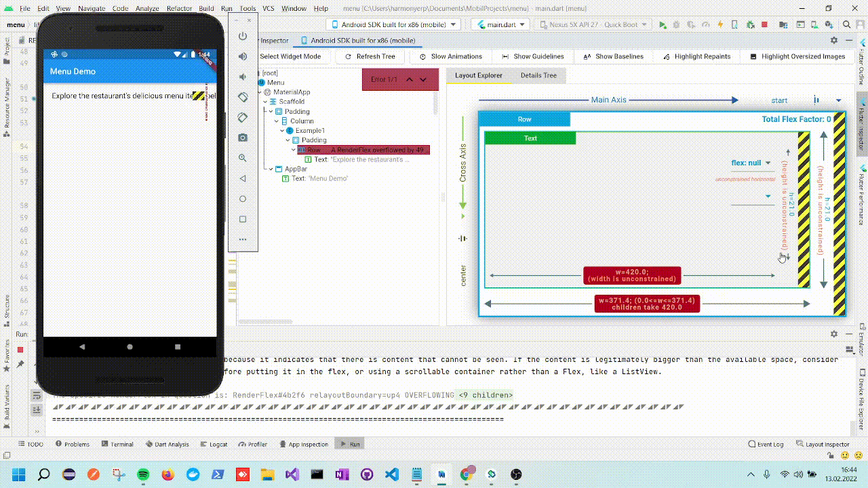Enable Highlight Repaints option

click(702, 56)
